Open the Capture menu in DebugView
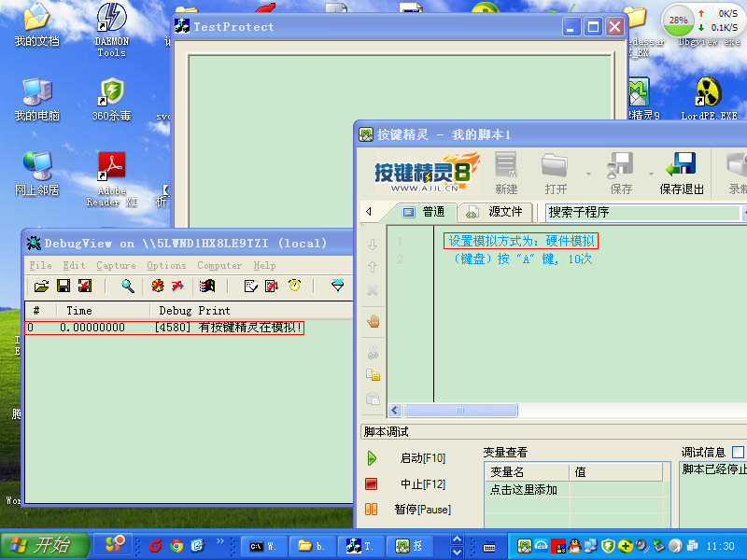747x560 pixels. (x=116, y=266)
